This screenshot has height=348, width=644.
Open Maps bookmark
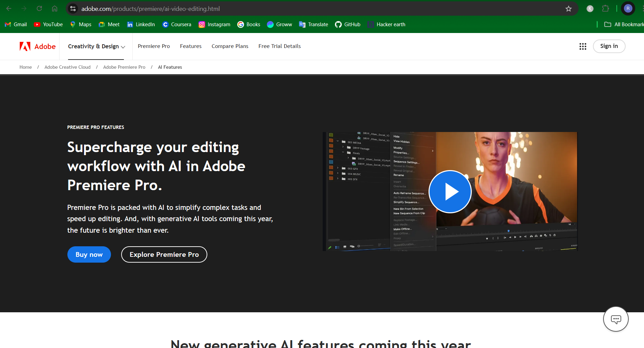81,24
